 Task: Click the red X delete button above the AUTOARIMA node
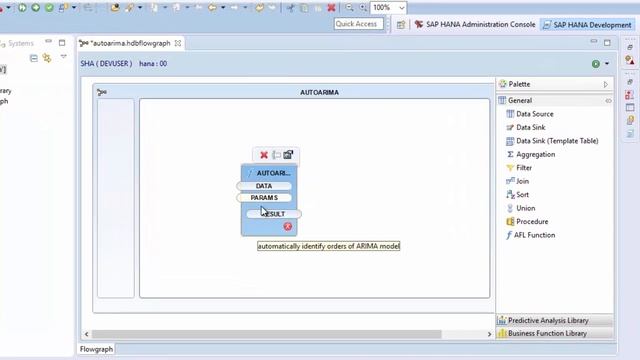click(x=264, y=155)
